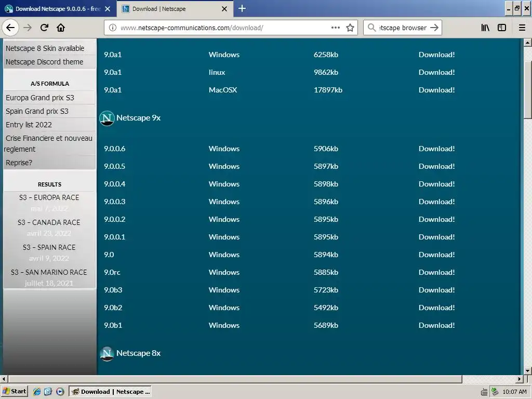The width and height of the screenshot is (532, 399).
Task: Click inside the search box
Action: click(x=403, y=28)
